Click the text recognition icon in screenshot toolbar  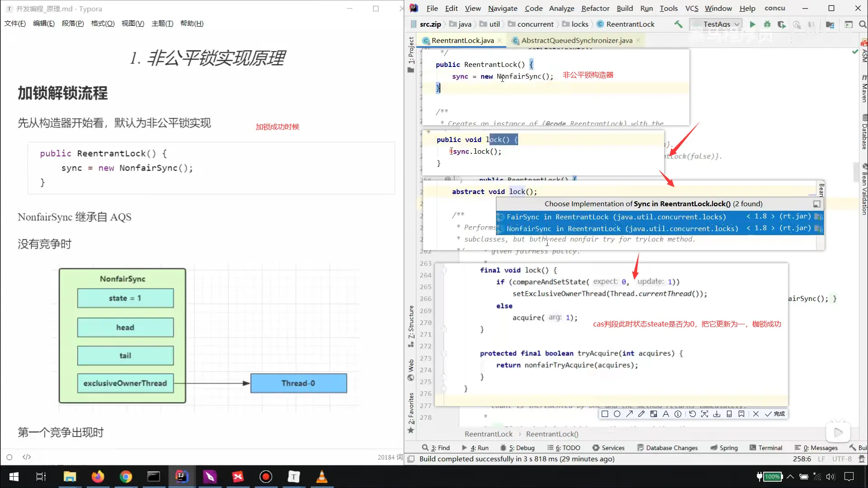pos(704,414)
